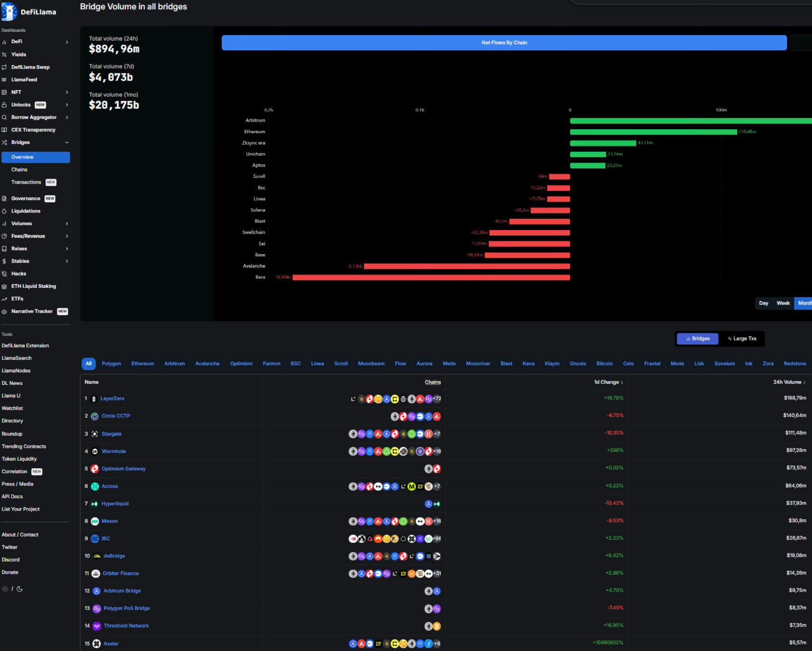Sort the table by 24h Volume
812x651 pixels.
[789, 382]
